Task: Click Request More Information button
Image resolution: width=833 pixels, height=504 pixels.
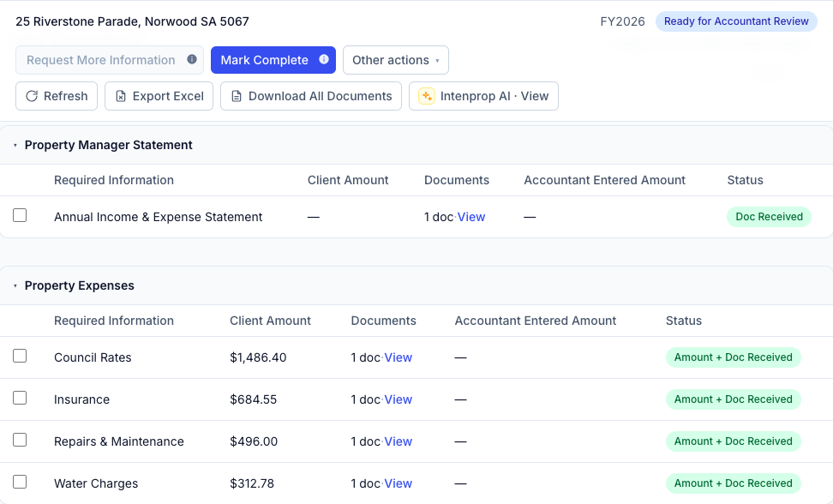Action: (x=110, y=60)
